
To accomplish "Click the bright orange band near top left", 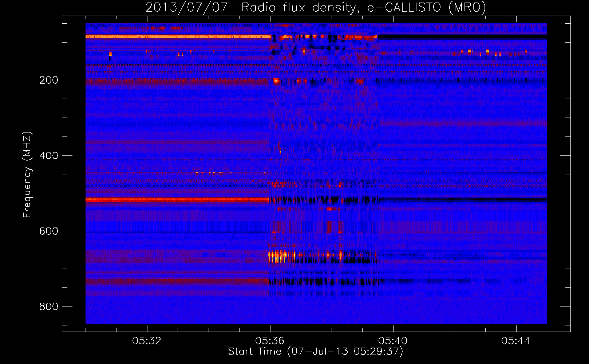I will click(178, 37).
